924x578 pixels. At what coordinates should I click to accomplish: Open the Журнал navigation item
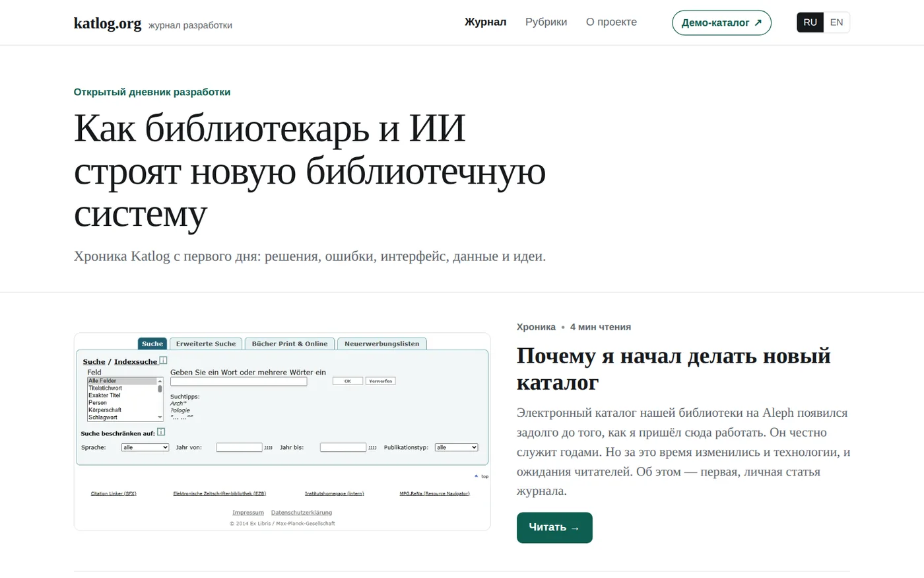485,22
